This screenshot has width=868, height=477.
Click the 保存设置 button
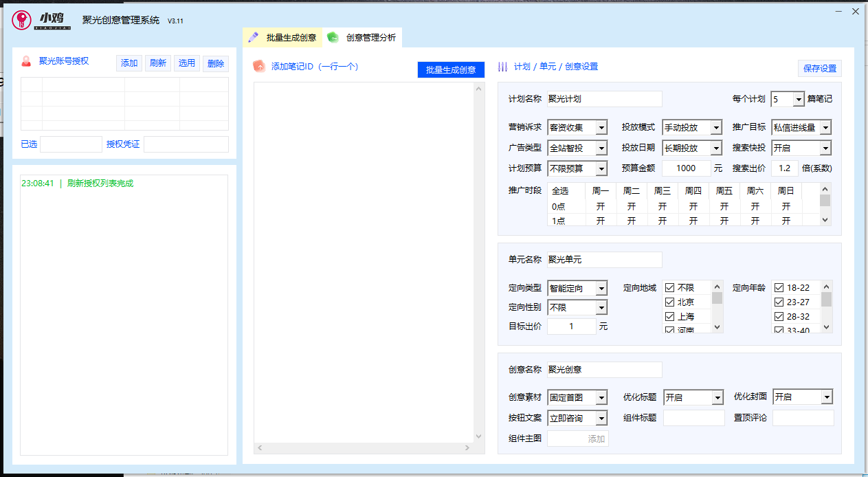coord(820,68)
